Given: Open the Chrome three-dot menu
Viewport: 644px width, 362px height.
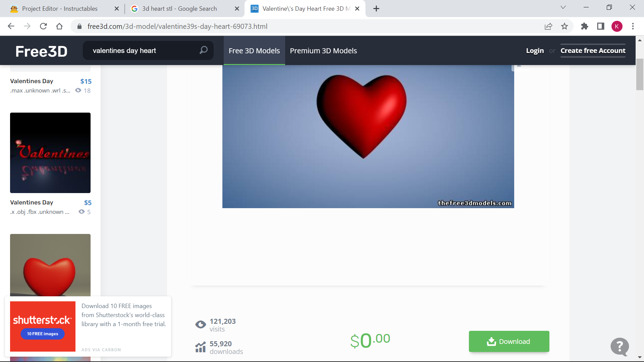Looking at the screenshot, I should 633,26.
